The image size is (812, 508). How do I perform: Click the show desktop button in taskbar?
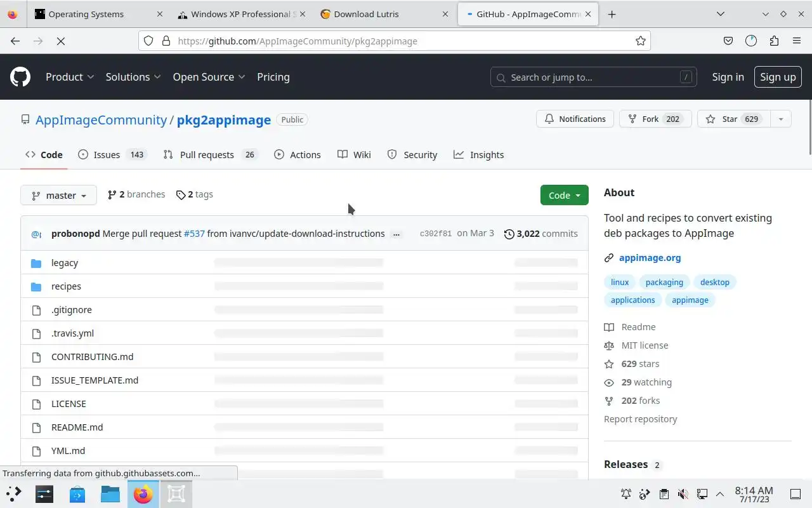pyautogui.click(x=796, y=494)
